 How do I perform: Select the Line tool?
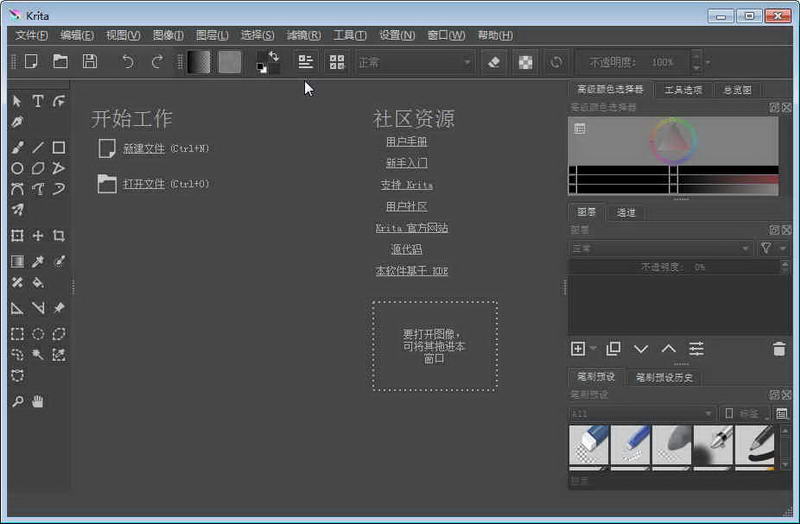(38, 147)
